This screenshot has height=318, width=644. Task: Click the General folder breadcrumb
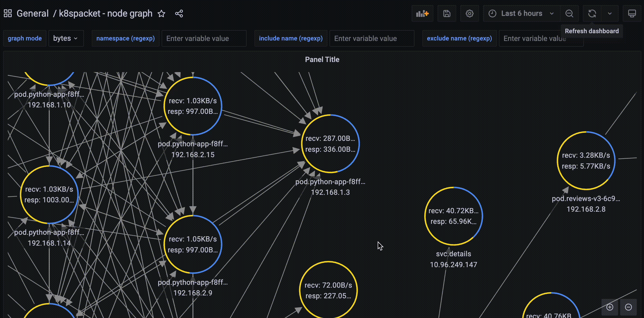(x=33, y=13)
